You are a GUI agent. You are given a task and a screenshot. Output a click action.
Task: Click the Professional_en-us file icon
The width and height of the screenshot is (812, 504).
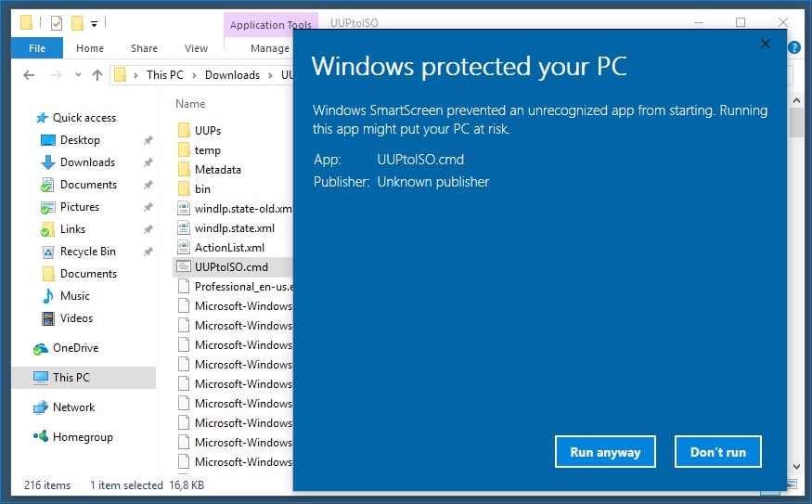tap(184, 287)
